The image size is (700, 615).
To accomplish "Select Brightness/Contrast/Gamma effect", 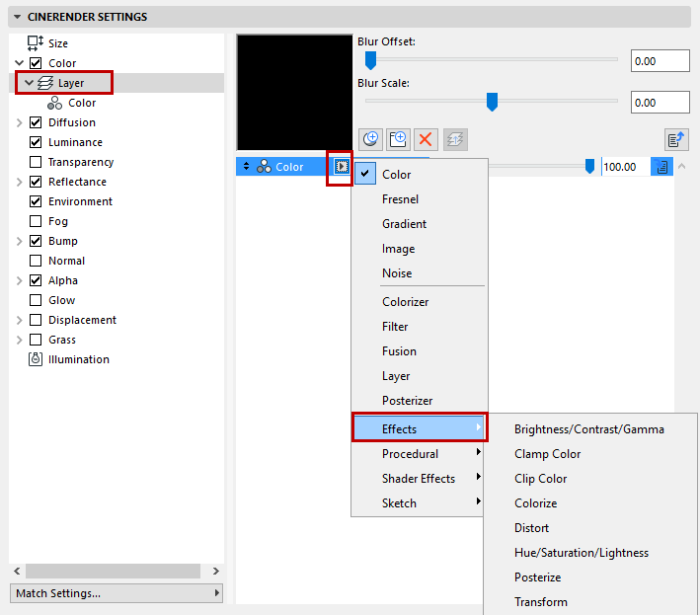I will (589, 428).
